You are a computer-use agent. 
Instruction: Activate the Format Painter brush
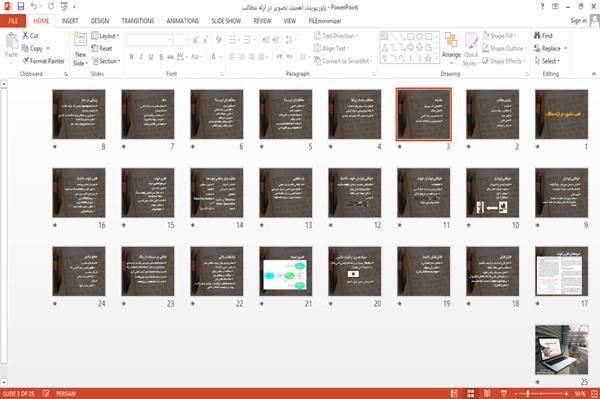[x=43, y=61]
